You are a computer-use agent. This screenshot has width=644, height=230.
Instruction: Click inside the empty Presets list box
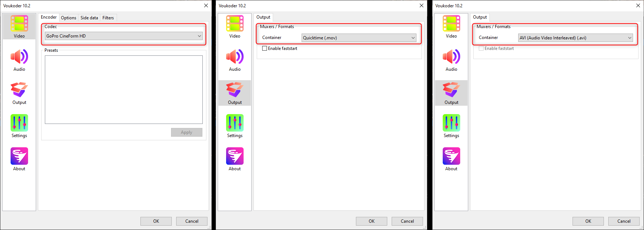click(x=124, y=90)
